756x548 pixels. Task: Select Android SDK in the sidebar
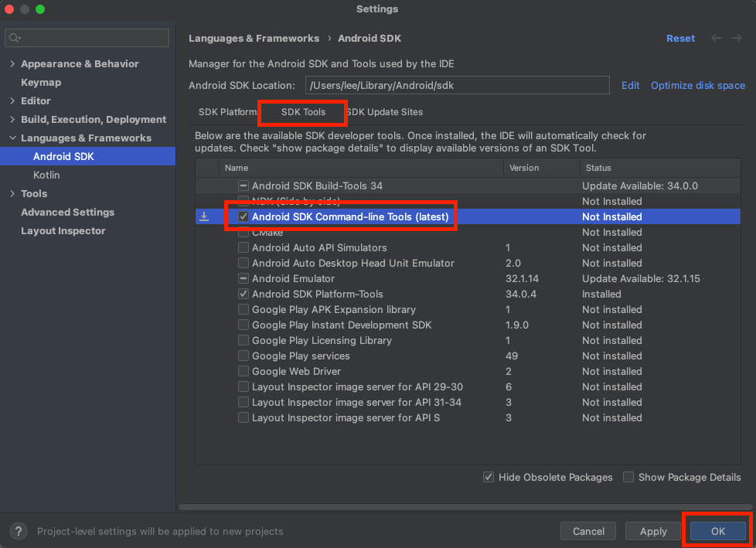pyautogui.click(x=88, y=156)
